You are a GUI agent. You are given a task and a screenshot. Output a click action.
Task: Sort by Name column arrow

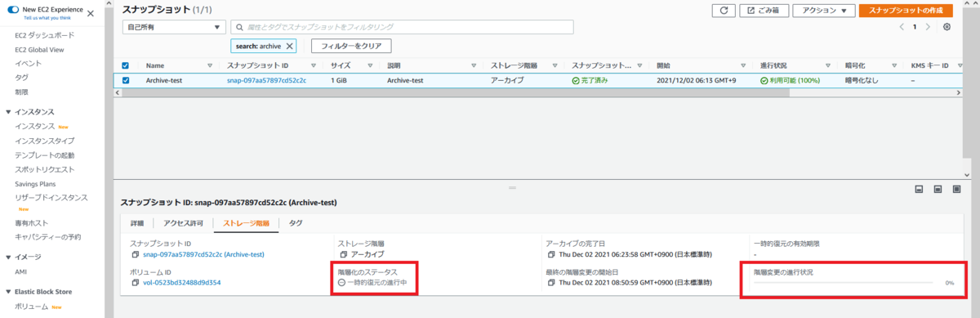point(210,65)
